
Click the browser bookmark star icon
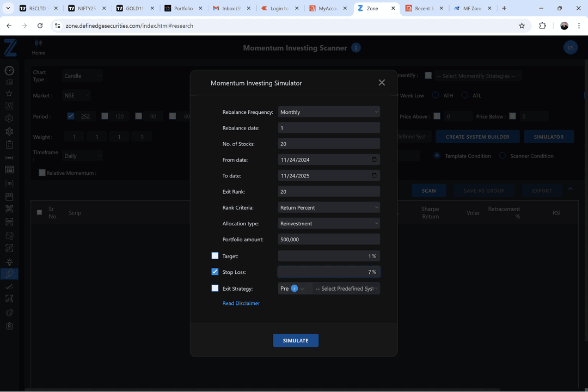pyautogui.click(x=522, y=26)
